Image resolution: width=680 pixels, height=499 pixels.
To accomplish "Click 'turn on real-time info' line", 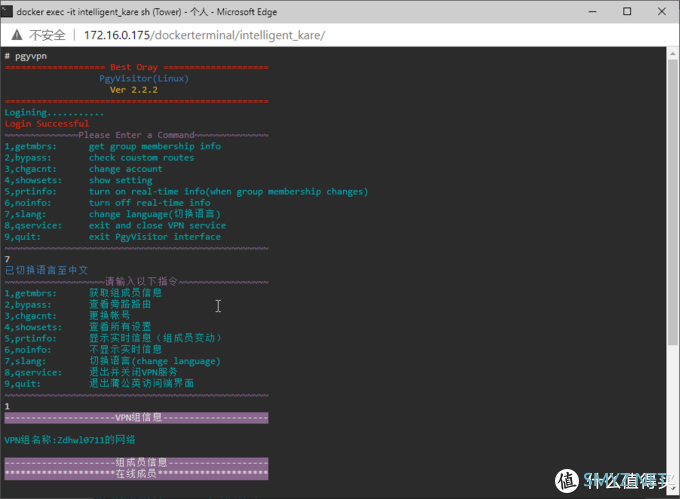I will (x=228, y=191).
